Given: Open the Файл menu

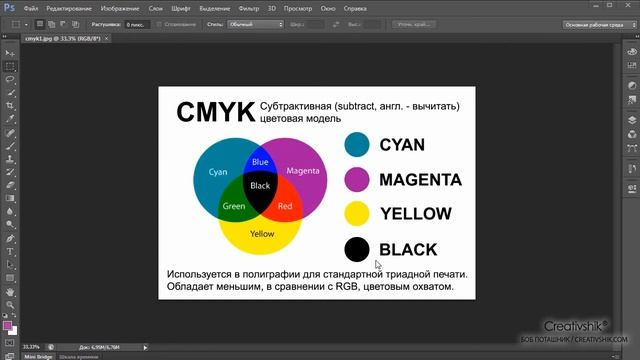Looking at the screenshot, I should pos(31,9).
